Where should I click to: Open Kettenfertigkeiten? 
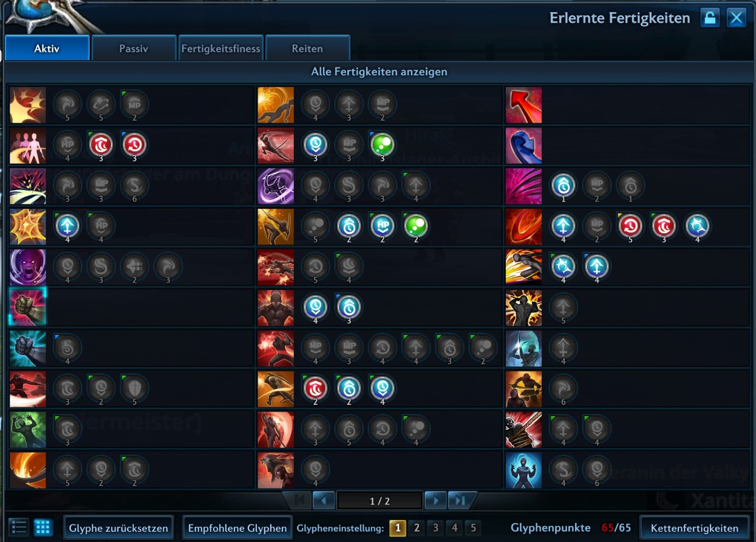[695, 528]
